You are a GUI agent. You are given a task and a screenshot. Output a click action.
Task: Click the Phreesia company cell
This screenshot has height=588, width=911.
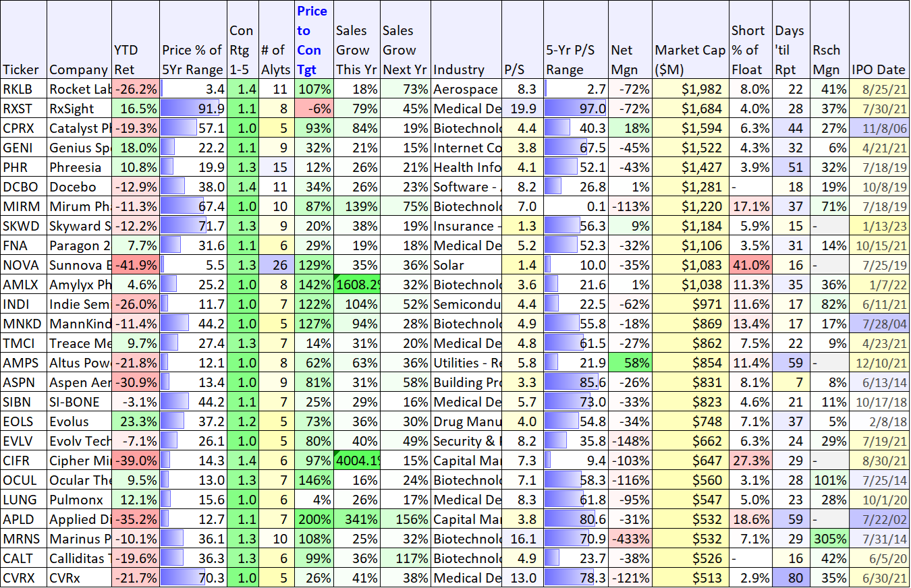click(79, 167)
